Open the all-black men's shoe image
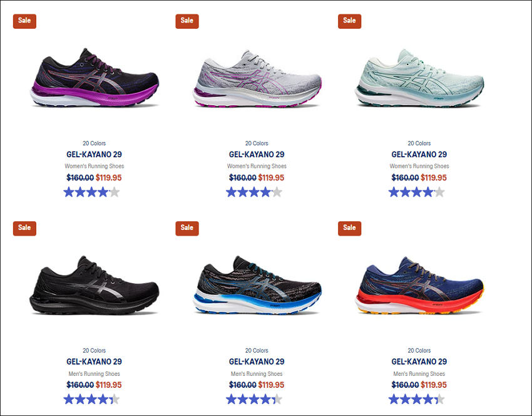 (x=95, y=285)
